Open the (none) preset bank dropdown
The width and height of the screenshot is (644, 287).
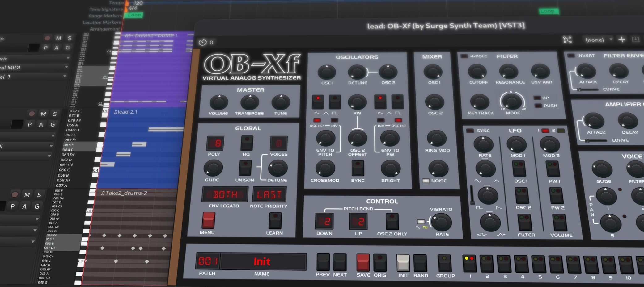pos(596,40)
